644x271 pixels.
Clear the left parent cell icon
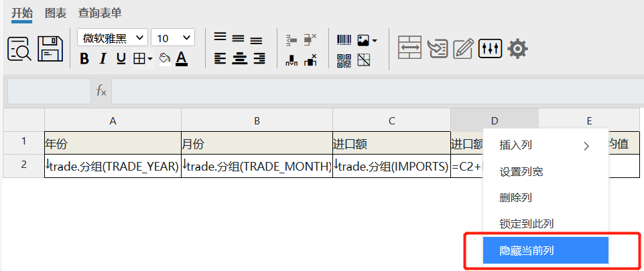pyautogui.click(x=310, y=39)
